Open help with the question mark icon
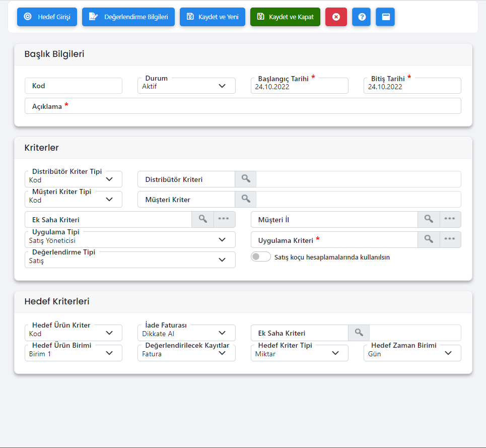 [x=361, y=17]
